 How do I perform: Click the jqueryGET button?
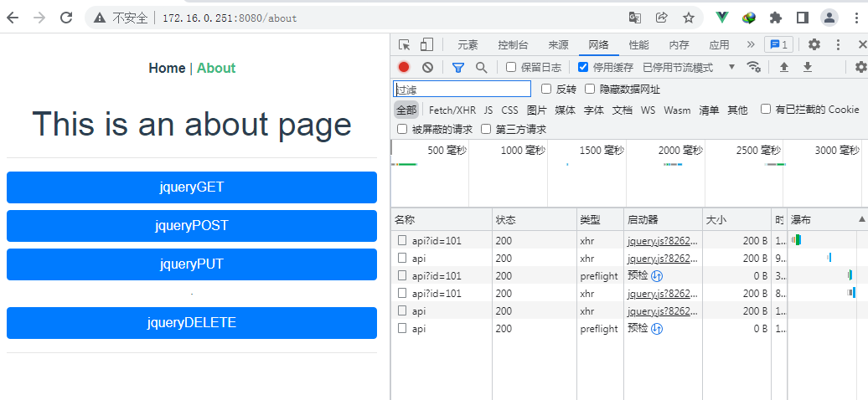(x=192, y=187)
